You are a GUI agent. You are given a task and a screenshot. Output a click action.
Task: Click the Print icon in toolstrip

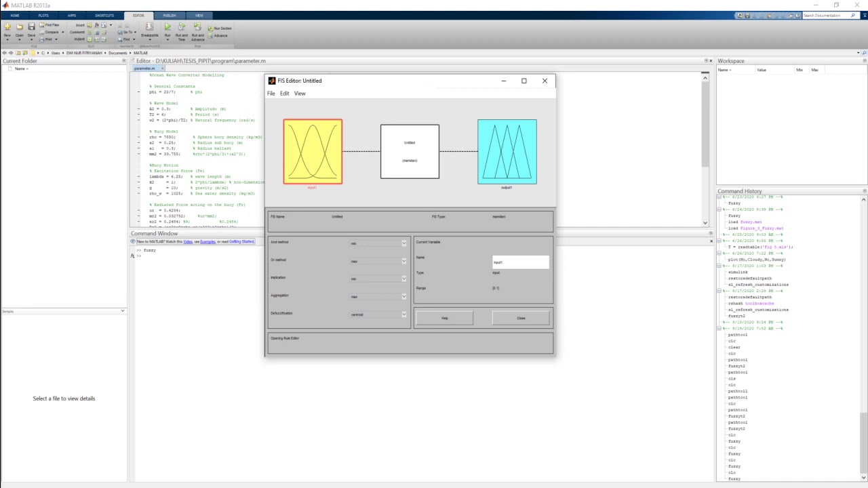43,39
